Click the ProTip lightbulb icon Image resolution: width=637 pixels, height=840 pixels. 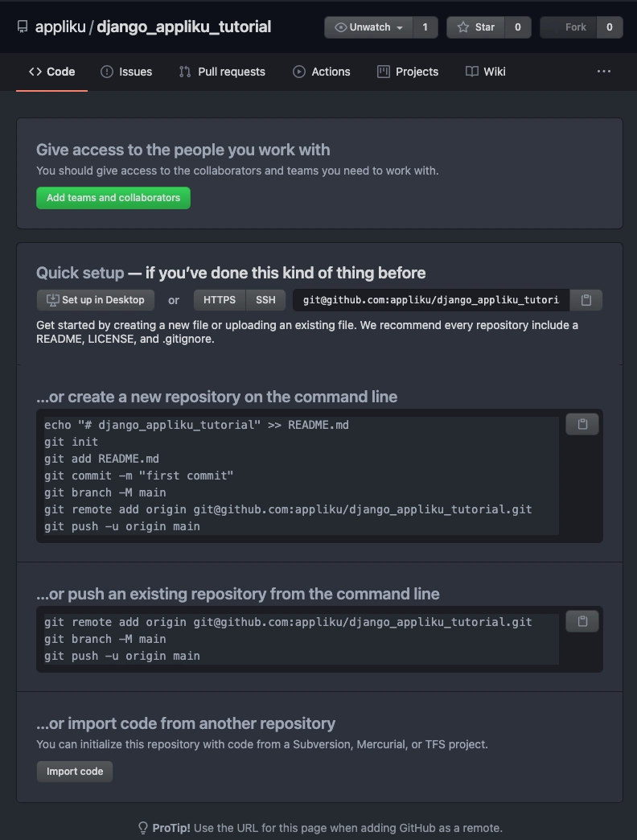143,828
